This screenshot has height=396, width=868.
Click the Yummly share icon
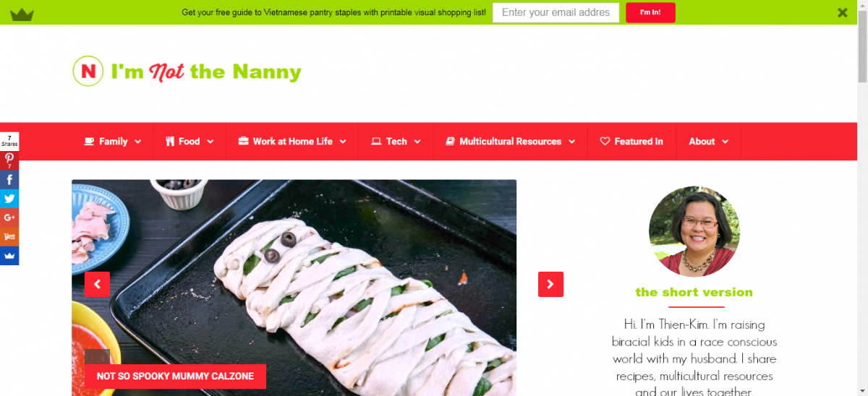coord(9,236)
